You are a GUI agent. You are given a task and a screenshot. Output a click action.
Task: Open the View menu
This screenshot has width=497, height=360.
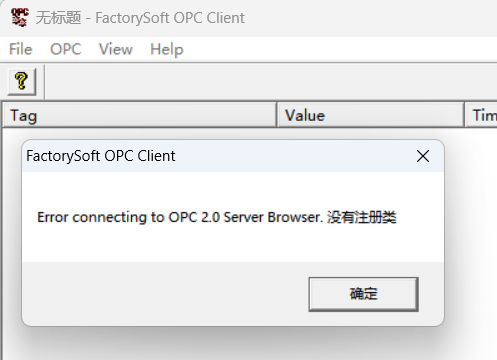tap(116, 49)
